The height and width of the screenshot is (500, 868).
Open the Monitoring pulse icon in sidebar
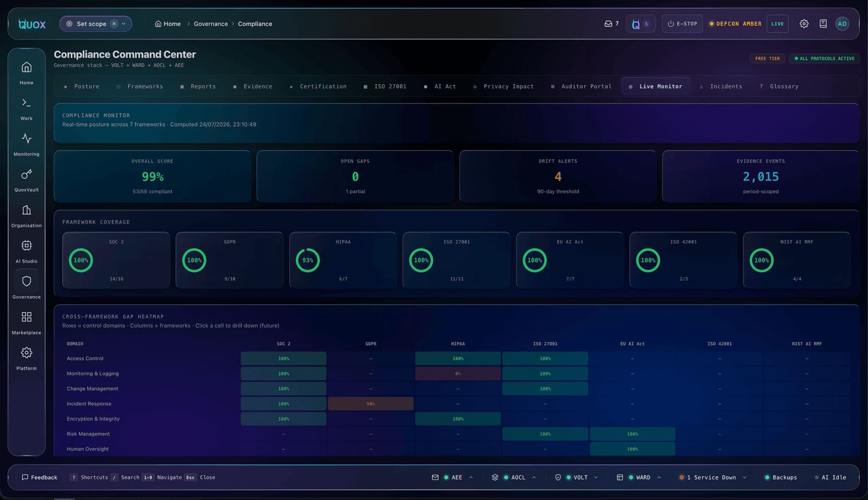click(x=26, y=138)
